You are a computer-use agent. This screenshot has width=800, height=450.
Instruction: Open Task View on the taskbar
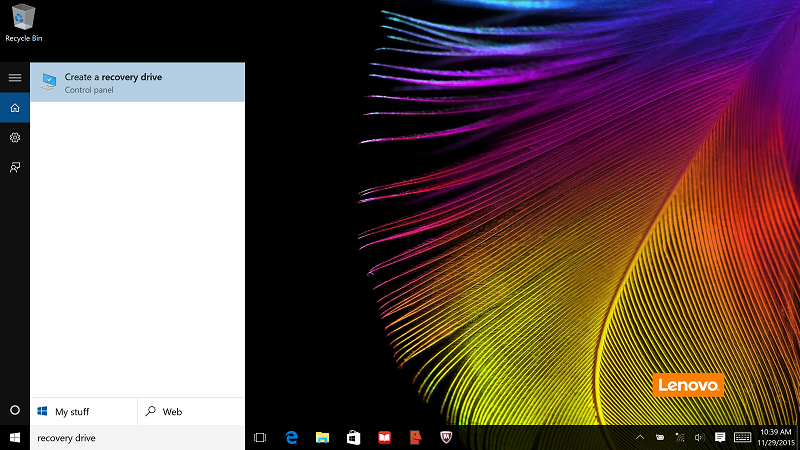click(x=260, y=438)
